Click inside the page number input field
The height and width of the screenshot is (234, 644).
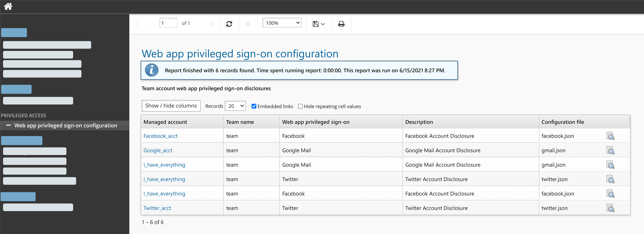tap(168, 23)
